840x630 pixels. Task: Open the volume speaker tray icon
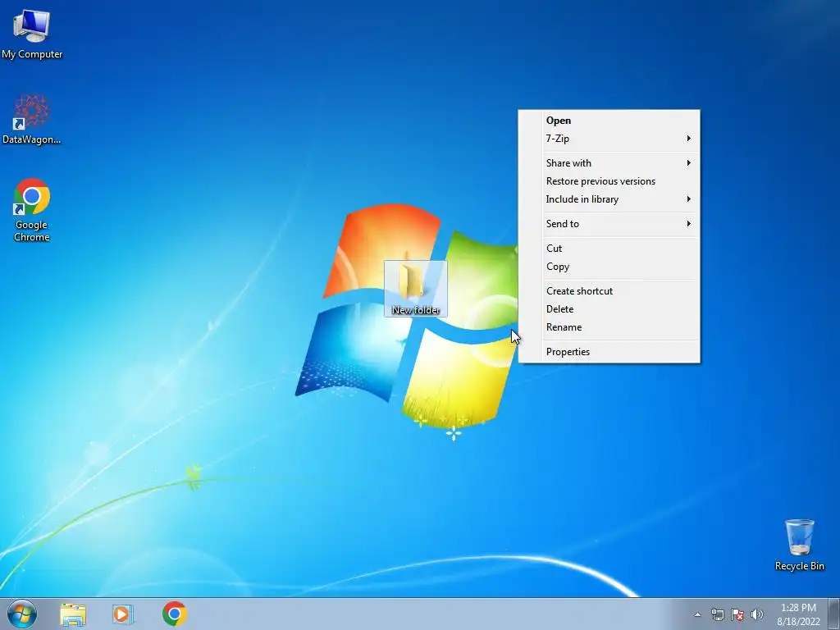tap(757, 614)
